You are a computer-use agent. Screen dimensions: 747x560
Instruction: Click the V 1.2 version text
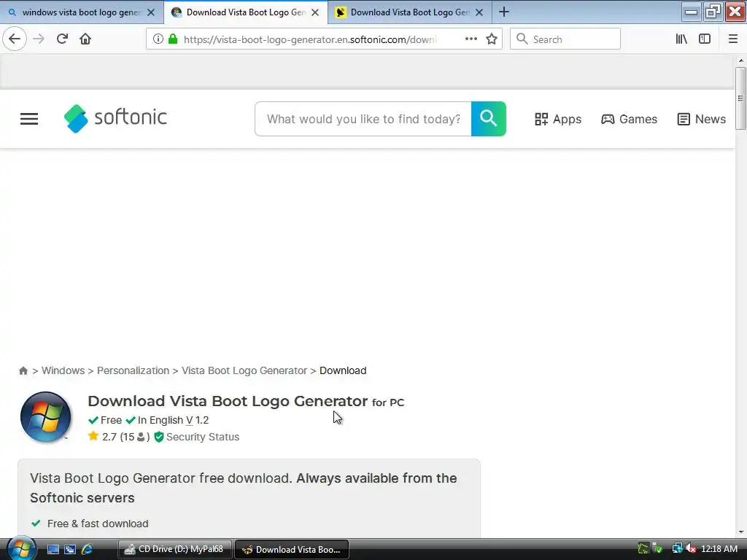point(197,420)
